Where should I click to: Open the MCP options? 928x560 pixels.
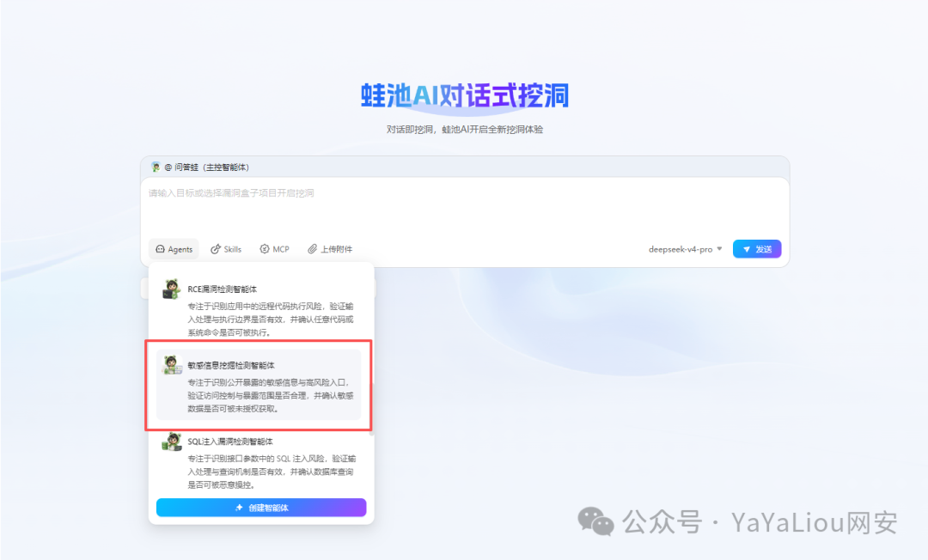[275, 249]
